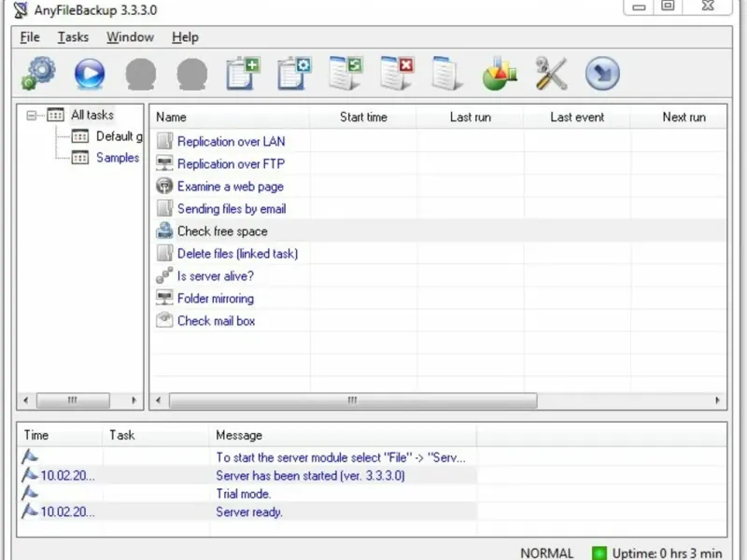Click the second grey disabled round button
The image size is (747, 560).
pyautogui.click(x=192, y=74)
